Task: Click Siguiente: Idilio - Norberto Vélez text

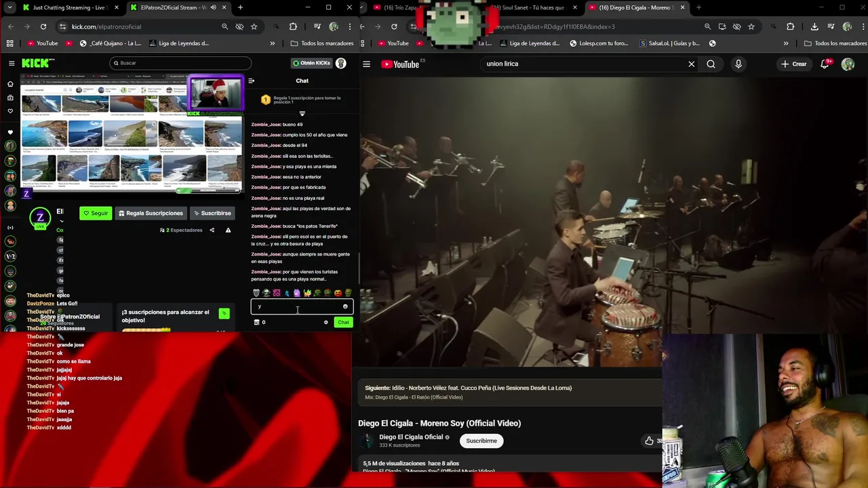Action: click(468, 388)
